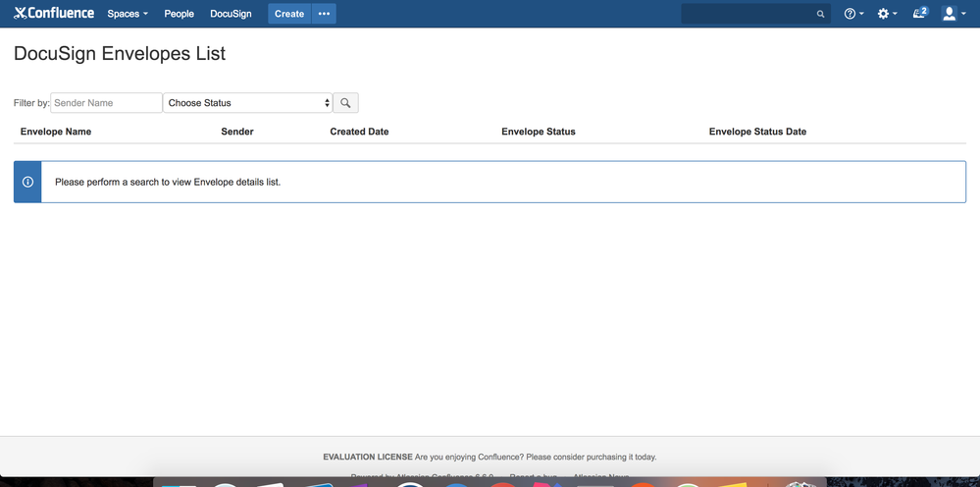Focus the Sender Name filter field

[106, 103]
